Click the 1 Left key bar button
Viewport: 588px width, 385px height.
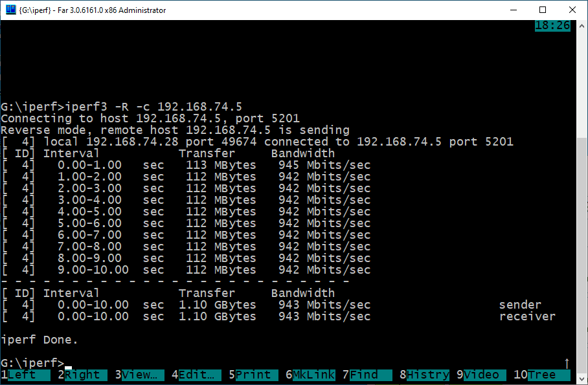click(25, 375)
